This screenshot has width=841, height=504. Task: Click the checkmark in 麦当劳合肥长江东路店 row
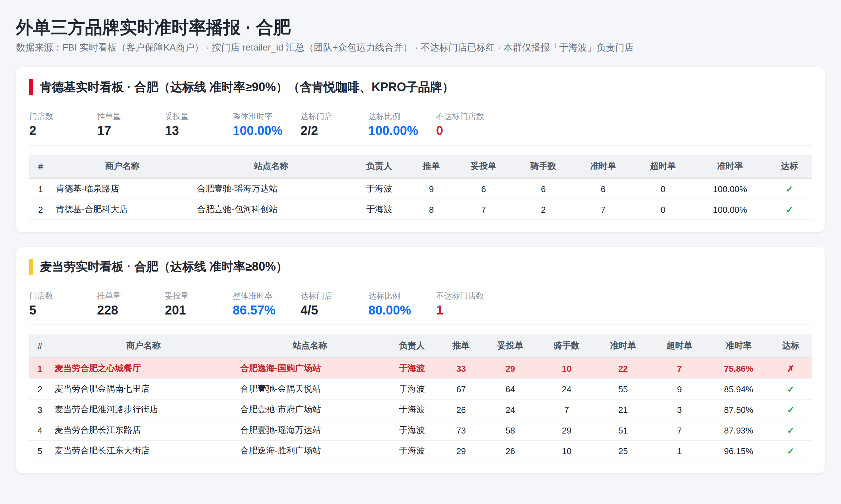tap(790, 431)
